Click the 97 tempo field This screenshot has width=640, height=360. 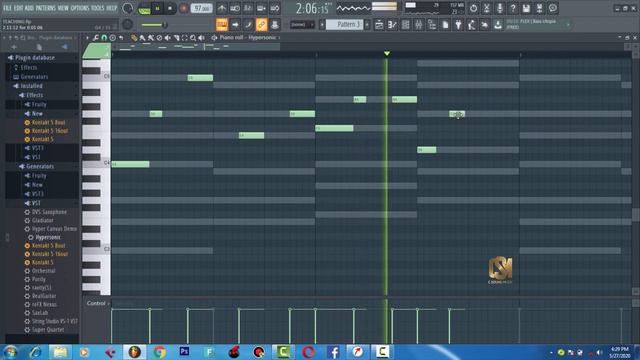coord(202,8)
